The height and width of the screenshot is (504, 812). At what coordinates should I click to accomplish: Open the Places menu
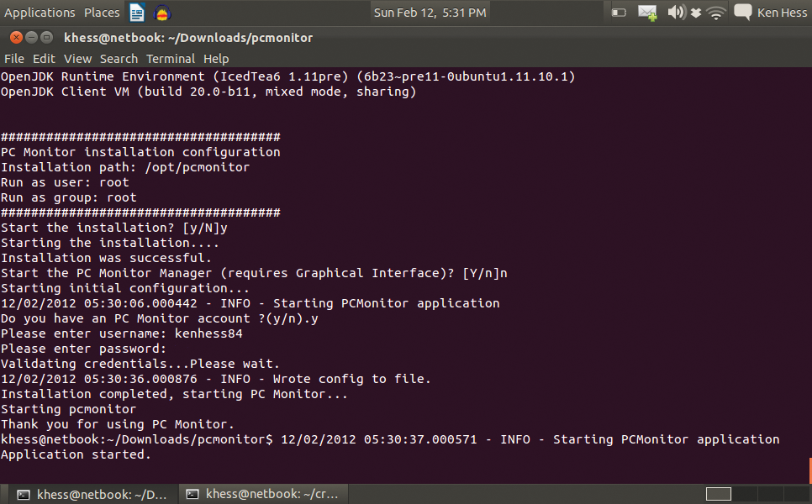(101, 12)
